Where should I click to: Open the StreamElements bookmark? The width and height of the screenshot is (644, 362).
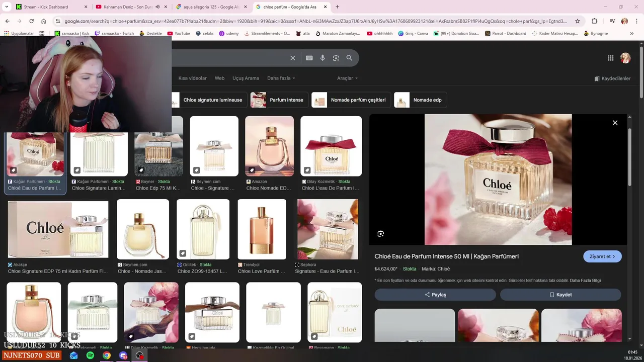pos(267,34)
